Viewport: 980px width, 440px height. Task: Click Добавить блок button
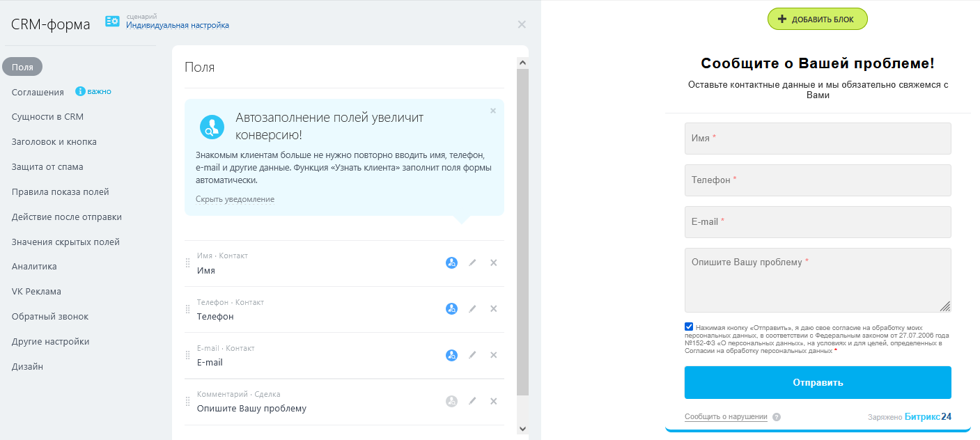(817, 19)
